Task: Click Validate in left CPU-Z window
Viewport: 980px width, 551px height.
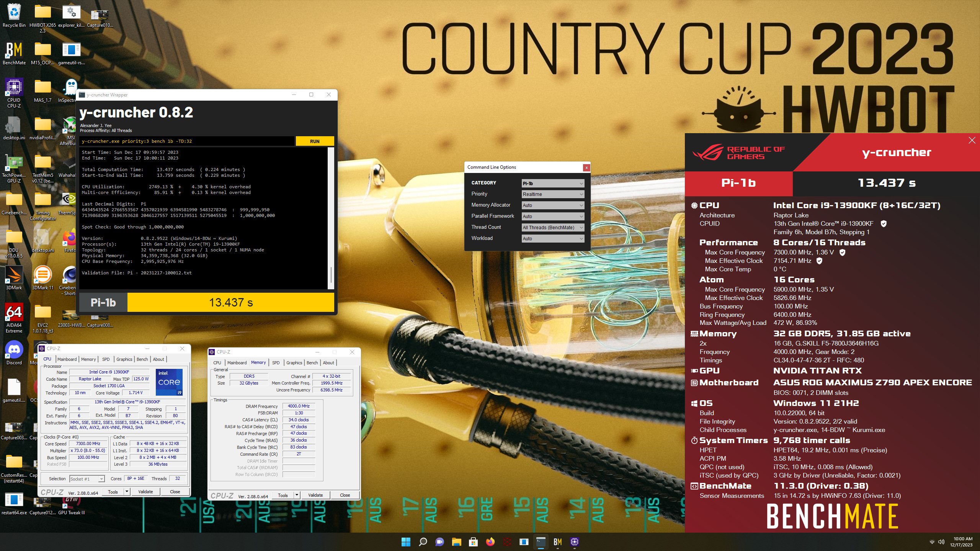Action: [145, 492]
